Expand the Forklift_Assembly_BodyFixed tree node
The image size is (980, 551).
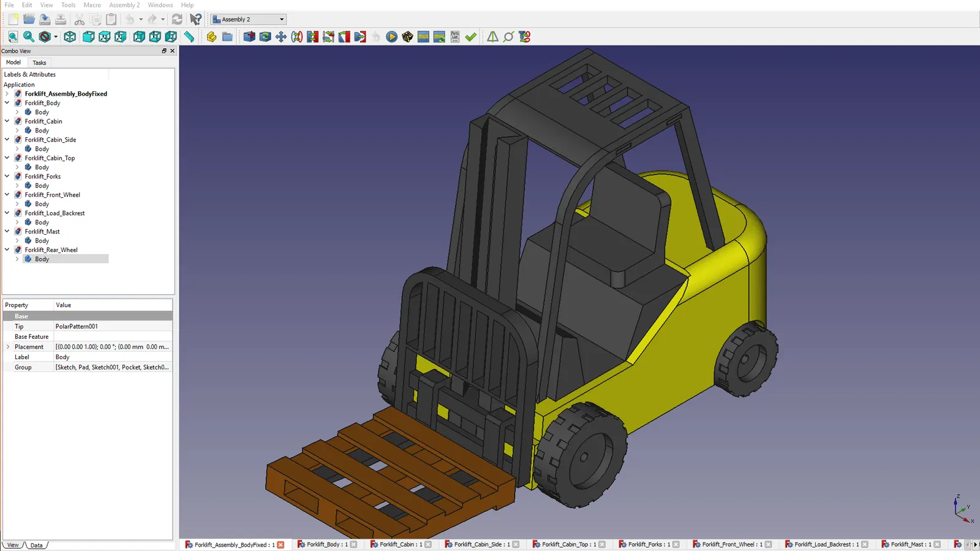point(7,94)
